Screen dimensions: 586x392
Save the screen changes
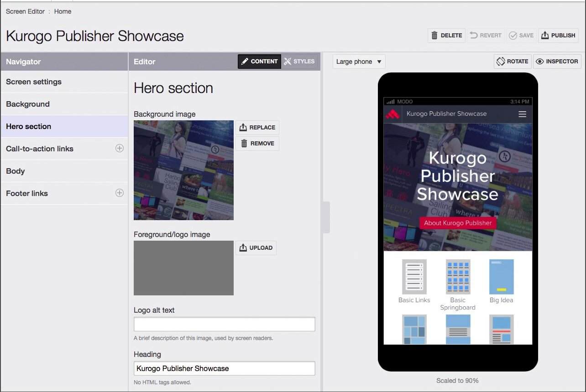click(521, 36)
